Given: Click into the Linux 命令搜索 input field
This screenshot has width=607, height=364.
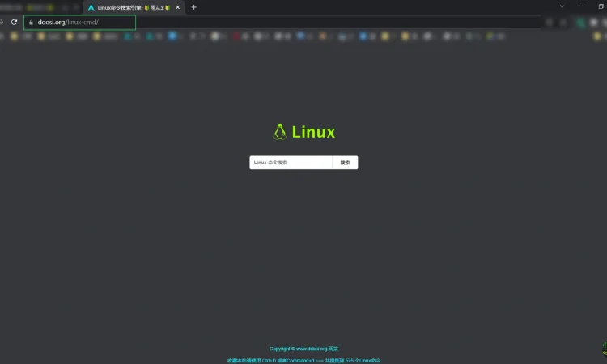Looking at the screenshot, I should click(x=291, y=163).
